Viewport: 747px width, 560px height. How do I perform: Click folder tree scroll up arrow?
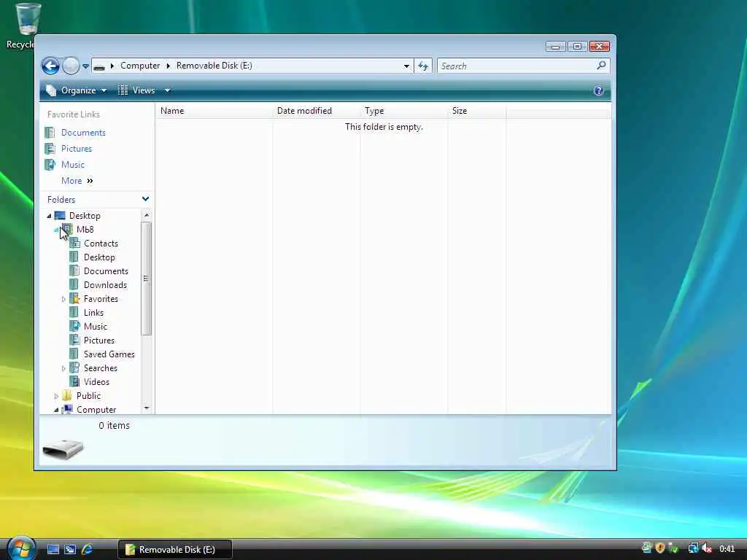click(x=146, y=215)
